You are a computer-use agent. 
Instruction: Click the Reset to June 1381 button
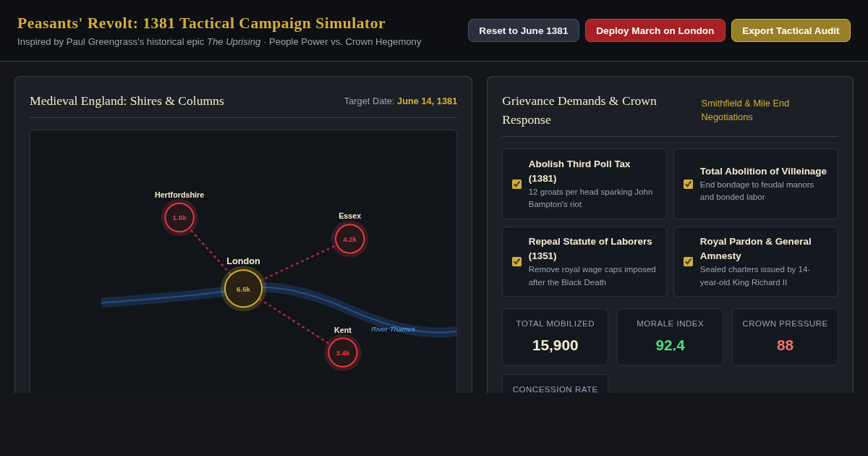click(524, 30)
